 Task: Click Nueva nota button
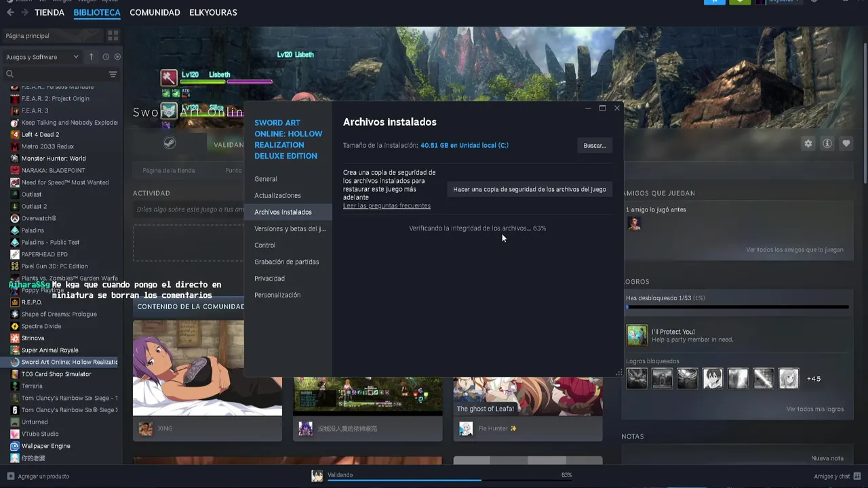coord(827,458)
